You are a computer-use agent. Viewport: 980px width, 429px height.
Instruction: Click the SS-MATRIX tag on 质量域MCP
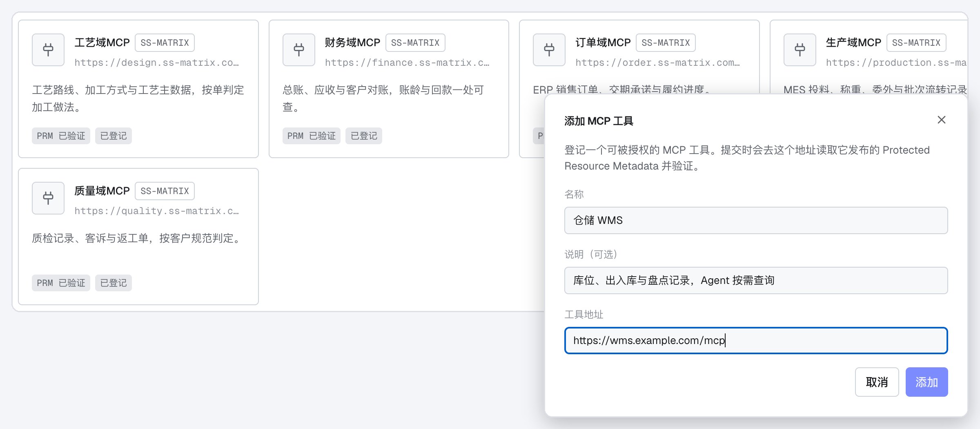coord(165,191)
